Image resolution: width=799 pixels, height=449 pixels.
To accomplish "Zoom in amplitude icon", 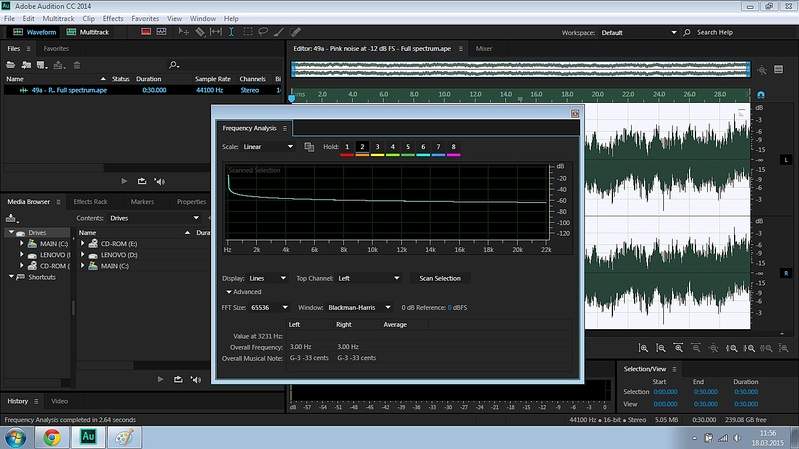I will tap(644, 348).
